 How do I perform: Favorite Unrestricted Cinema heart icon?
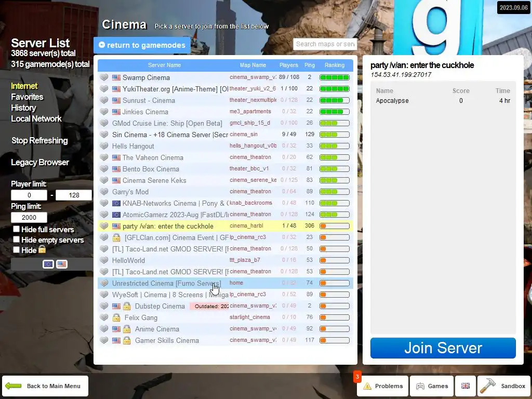[104, 283]
